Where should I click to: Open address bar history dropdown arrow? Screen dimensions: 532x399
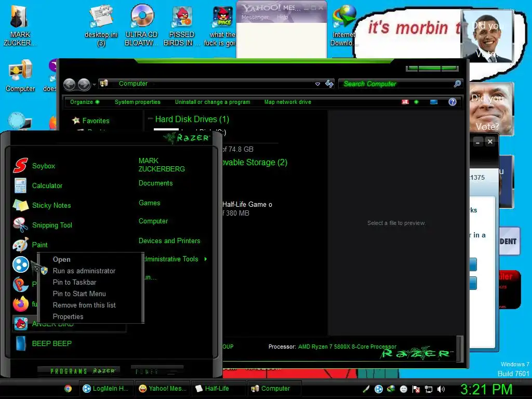317,84
